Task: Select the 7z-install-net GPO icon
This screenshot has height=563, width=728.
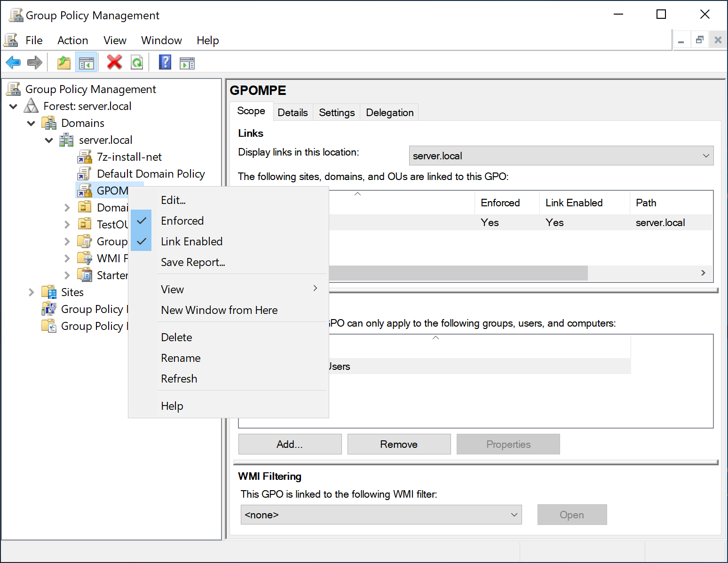Action: click(85, 157)
